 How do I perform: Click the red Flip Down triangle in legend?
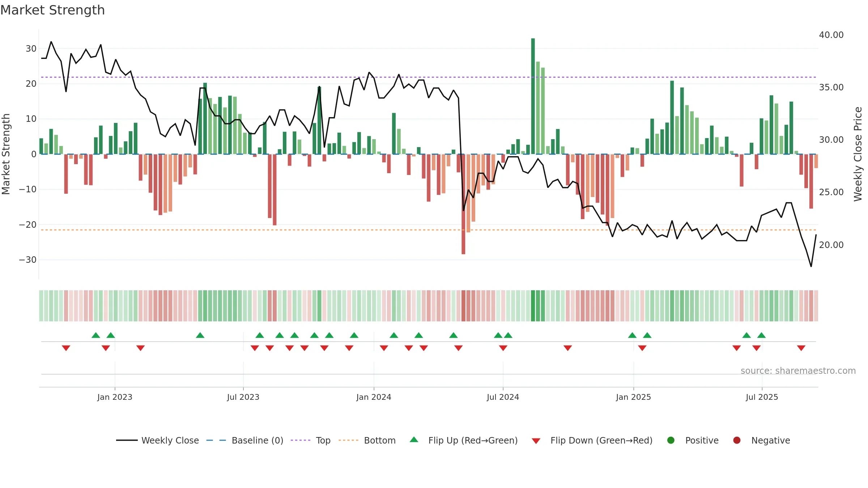tap(536, 441)
